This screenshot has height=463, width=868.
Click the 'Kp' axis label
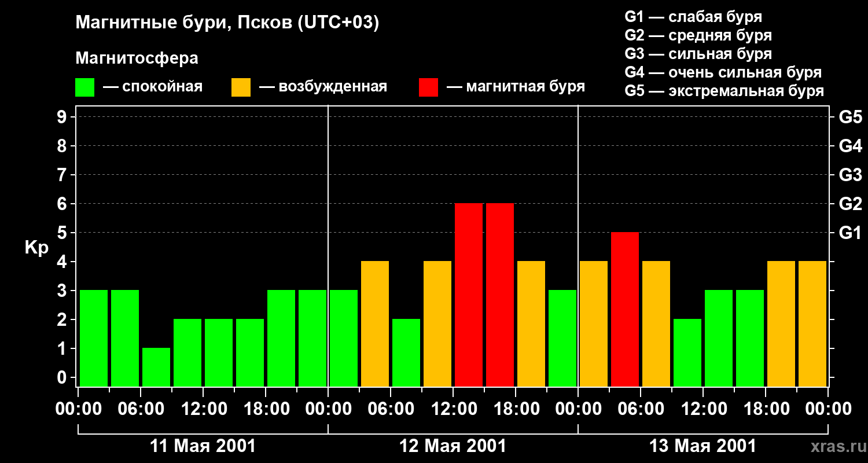pos(36,248)
